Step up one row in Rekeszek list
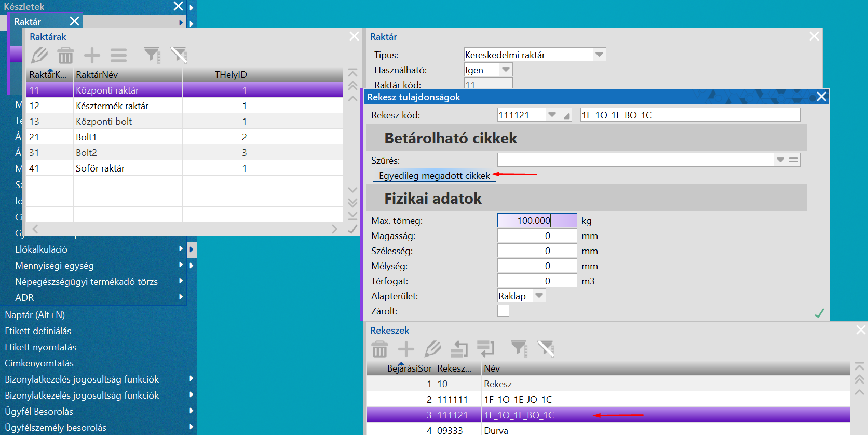 (859, 392)
